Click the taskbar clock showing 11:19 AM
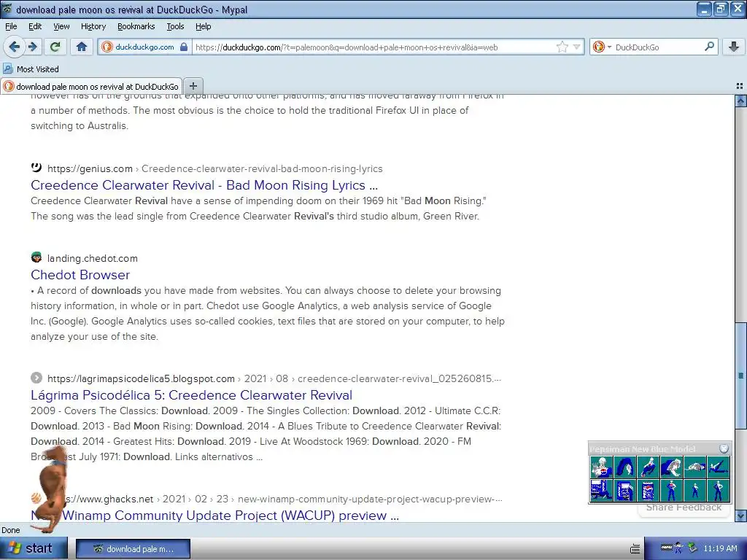The width and height of the screenshot is (747, 560). click(x=720, y=548)
